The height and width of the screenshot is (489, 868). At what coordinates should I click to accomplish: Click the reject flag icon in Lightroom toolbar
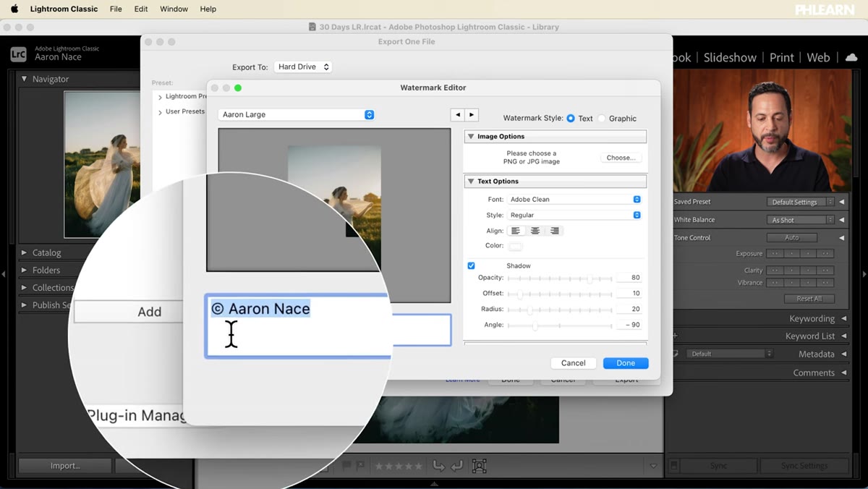click(359, 467)
